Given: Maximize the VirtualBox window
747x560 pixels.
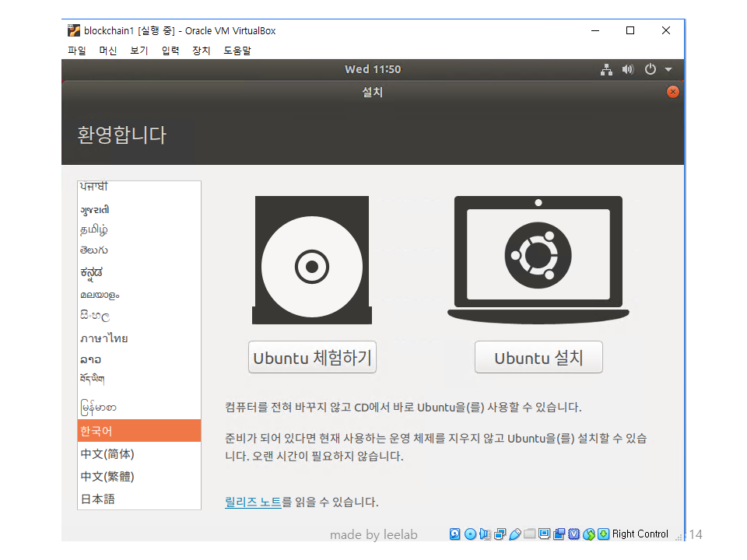Looking at the screenshot, I should click(630, 30).
